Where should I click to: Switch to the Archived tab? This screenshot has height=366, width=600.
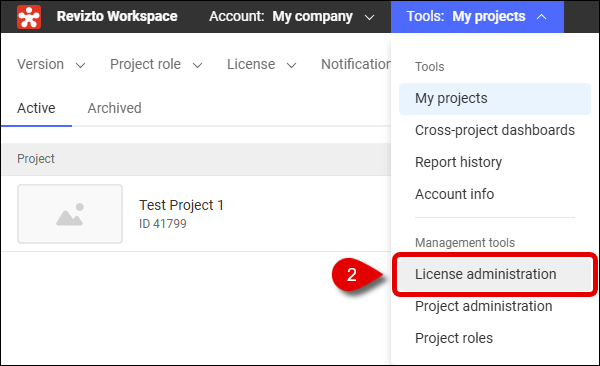114,108
